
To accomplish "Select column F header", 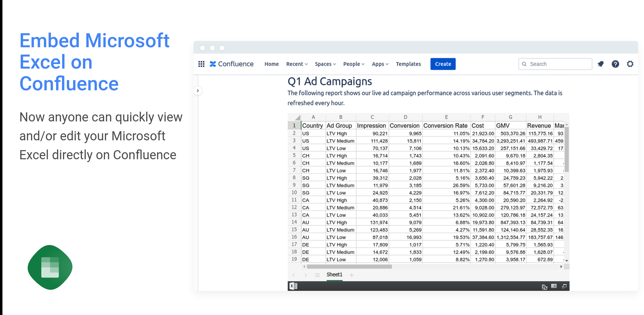I will point(483,117).
